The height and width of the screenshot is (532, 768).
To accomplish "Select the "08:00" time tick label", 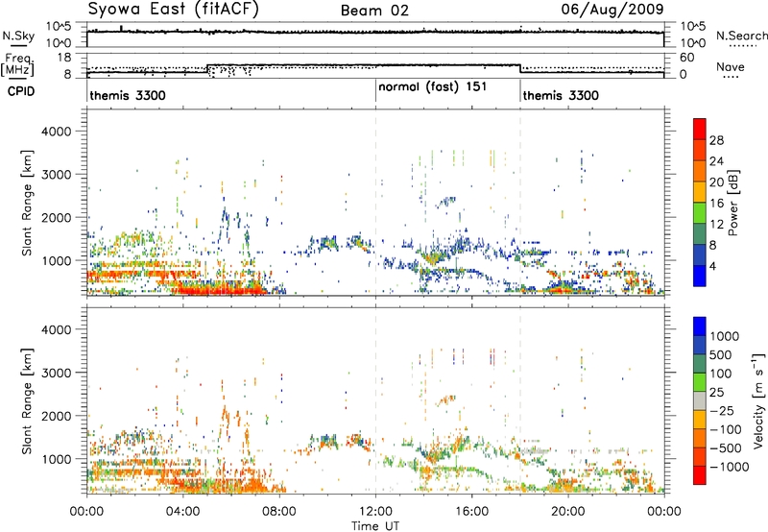I will [x=279, y=512].
